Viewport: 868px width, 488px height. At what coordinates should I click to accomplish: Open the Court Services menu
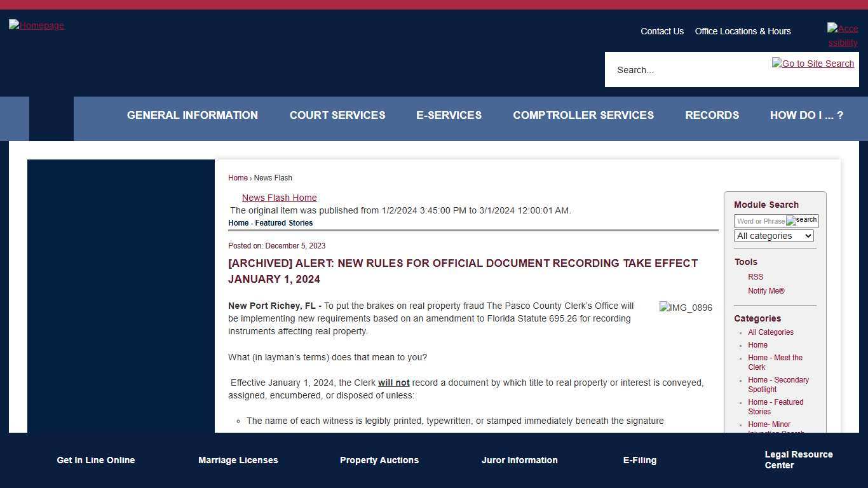(337, 115)
